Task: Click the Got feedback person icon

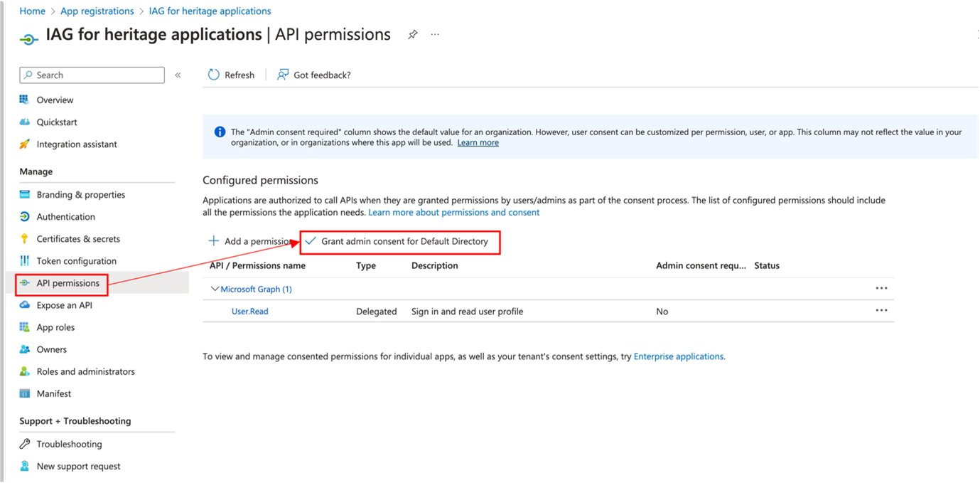Action: click(x=283, y=75)
